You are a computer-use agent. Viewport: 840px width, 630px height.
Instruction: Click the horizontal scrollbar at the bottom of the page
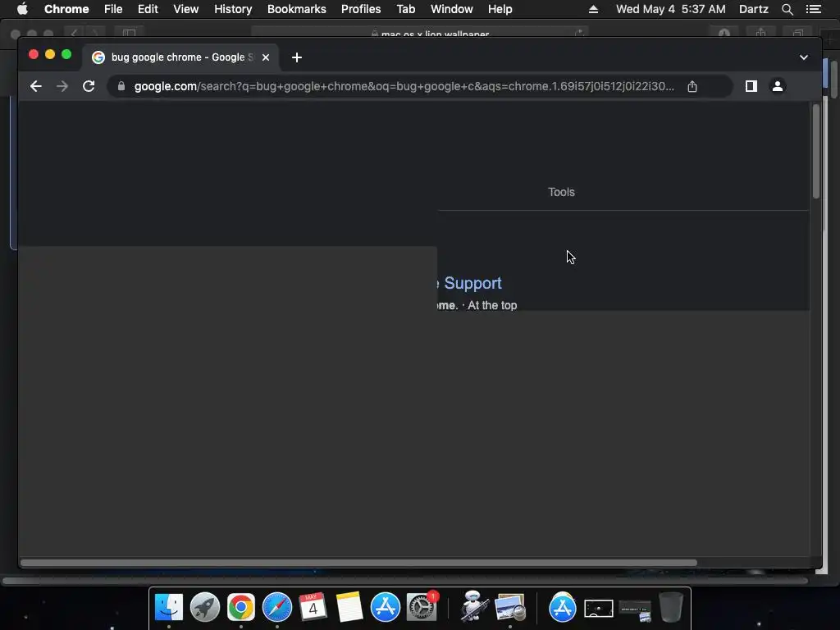[x=358, y=563]
